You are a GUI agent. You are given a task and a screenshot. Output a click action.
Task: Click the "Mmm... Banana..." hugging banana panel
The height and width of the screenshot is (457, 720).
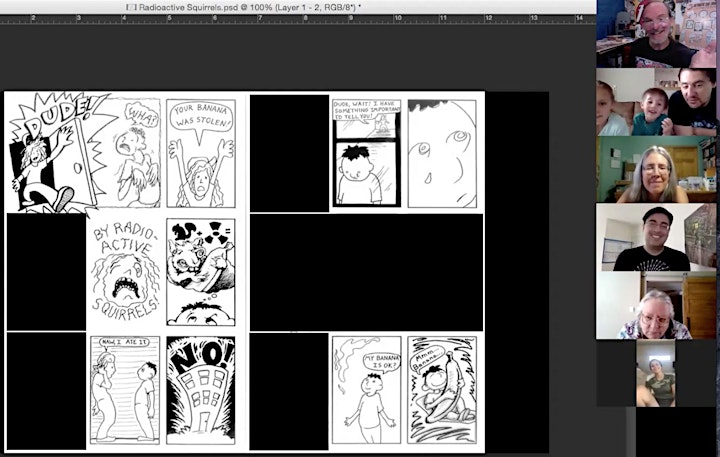(x=442, y=390)
